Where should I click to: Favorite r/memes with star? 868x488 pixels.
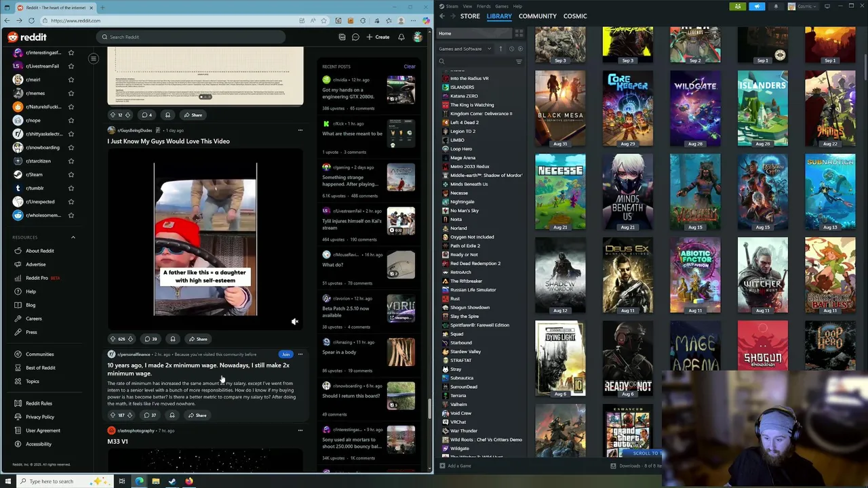click(71, 93)
